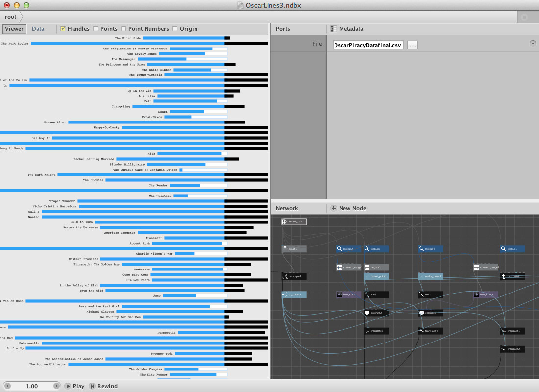The height and width of the screenshot is (392, 539).
Task: Click the 'American Gangster' label in viewer
Action: point(120,233)
